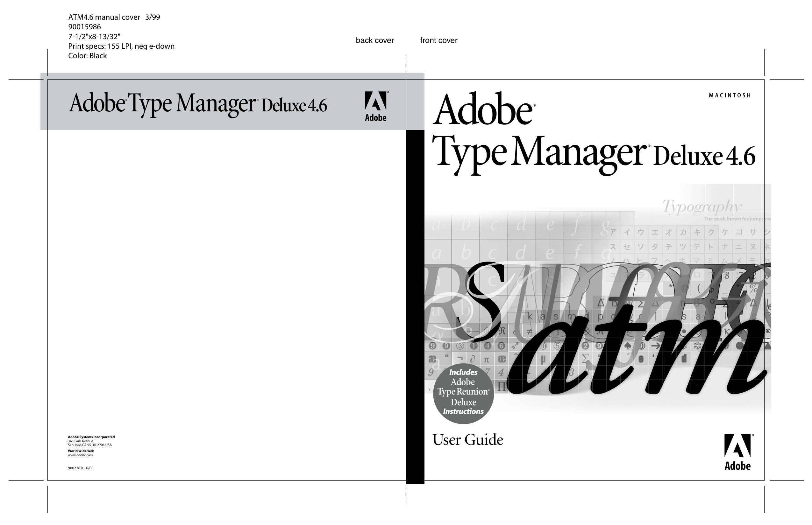
Task: Click 'San Jose, CA 95110-2704 USA'
Action: pos(90,445)
